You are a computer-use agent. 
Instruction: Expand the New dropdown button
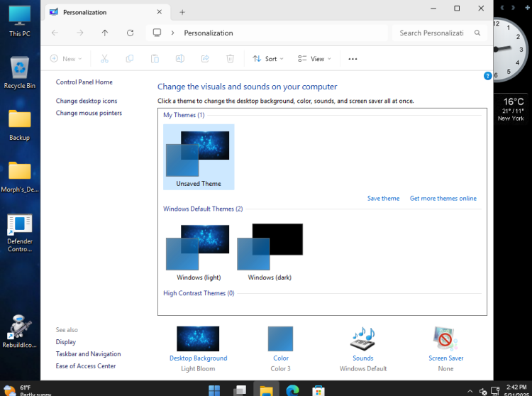pos(66,59)
